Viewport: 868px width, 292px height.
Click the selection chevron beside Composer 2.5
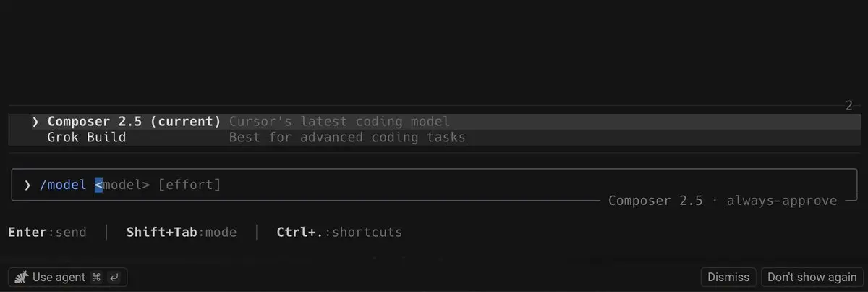click(35, 121)
